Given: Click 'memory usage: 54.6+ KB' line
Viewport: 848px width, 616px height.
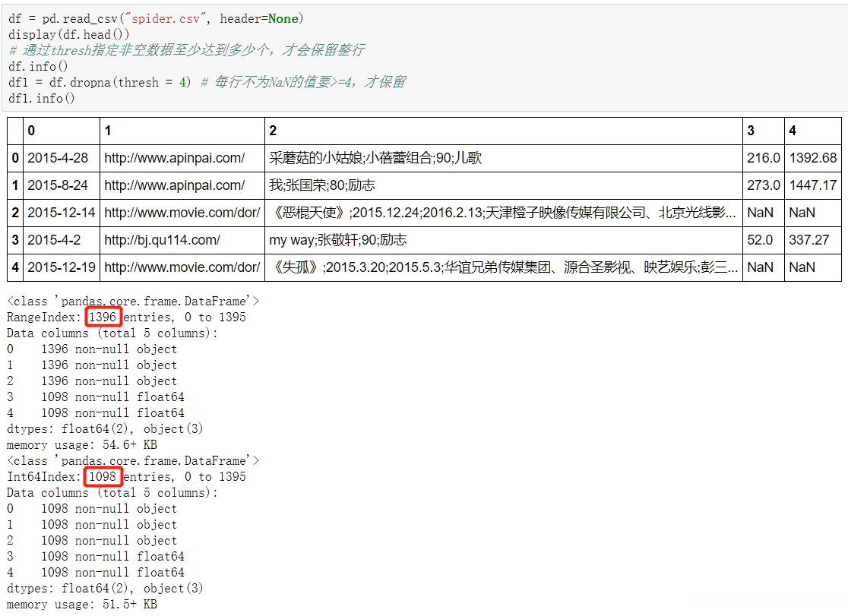Looking at the screenshot, I should (81, 445).
